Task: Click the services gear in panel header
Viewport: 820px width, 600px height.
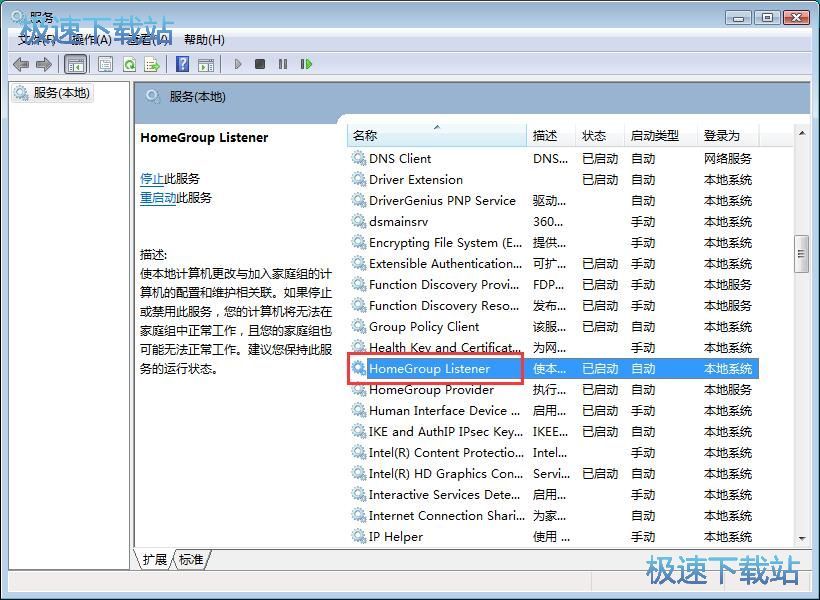Action: (153, 97)
